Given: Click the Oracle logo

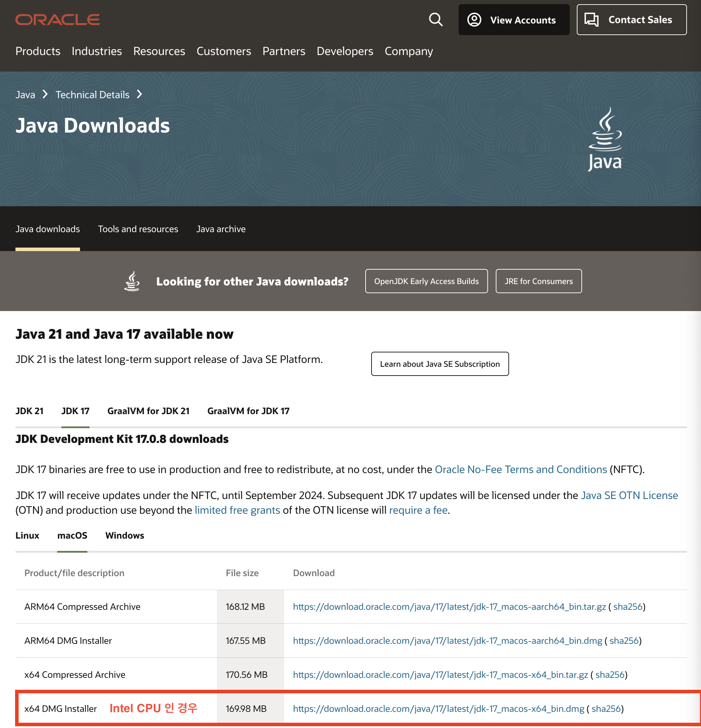Looking at the screenshot, I should coord(58,20).
